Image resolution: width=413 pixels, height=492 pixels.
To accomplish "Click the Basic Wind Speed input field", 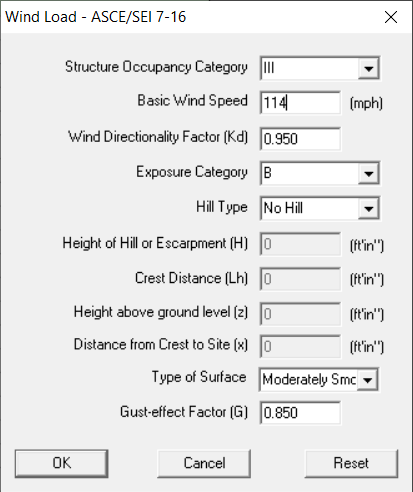I will (300, 102).
